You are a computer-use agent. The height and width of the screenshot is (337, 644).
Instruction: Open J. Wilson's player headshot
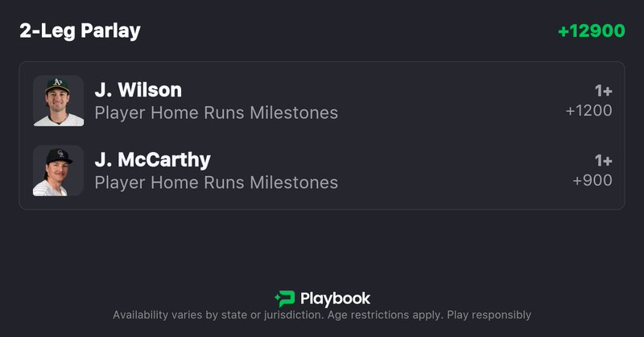[x=58, y=101]
